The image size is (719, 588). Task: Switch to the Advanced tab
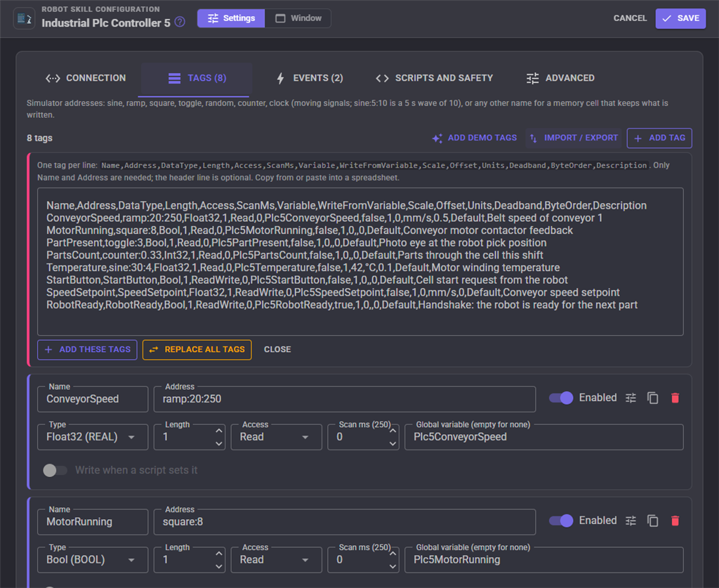tap(560, 79)
